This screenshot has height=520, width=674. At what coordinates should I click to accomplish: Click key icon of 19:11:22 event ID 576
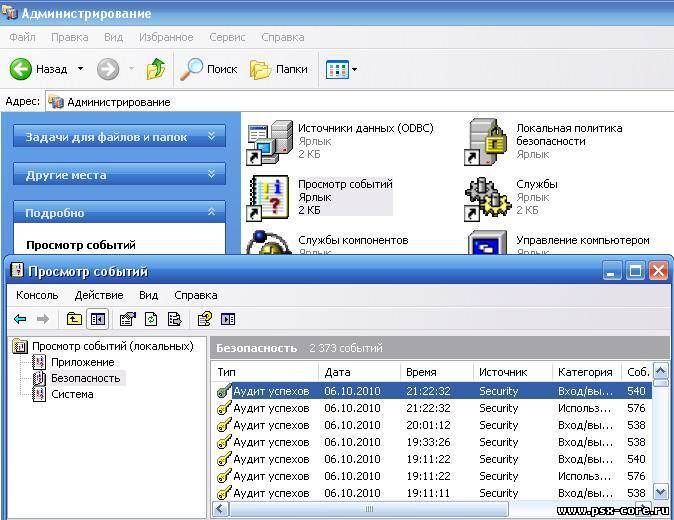(224, 476)
